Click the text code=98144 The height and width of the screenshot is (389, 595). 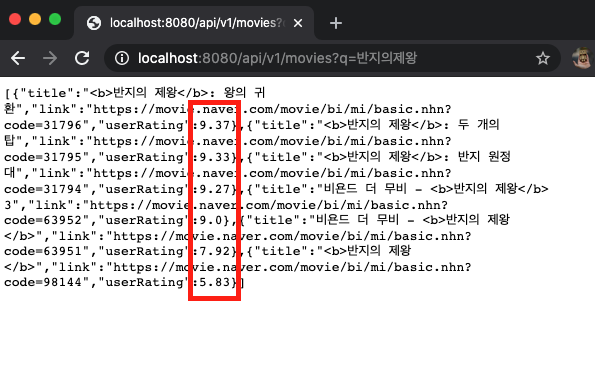(x=43, y=282)
